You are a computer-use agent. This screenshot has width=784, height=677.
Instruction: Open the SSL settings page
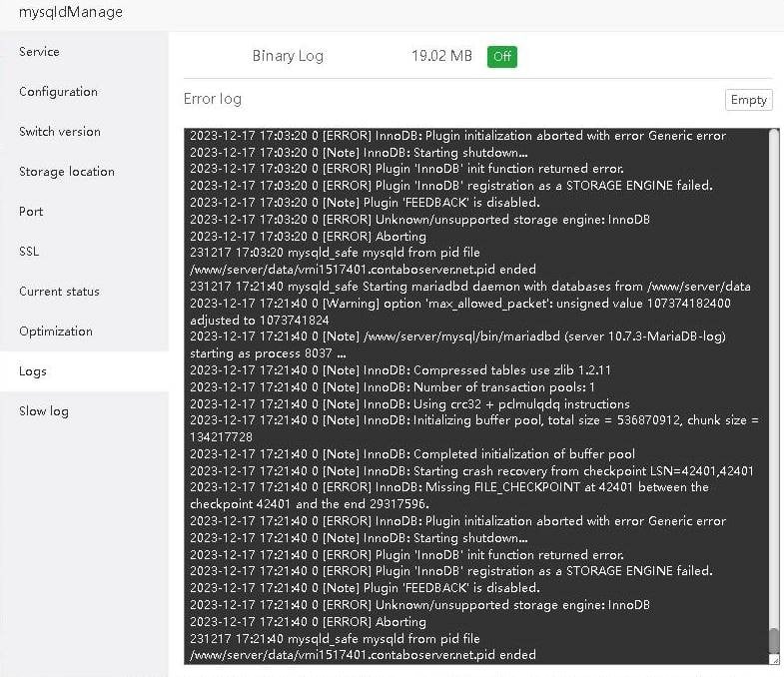click(29, 252)
